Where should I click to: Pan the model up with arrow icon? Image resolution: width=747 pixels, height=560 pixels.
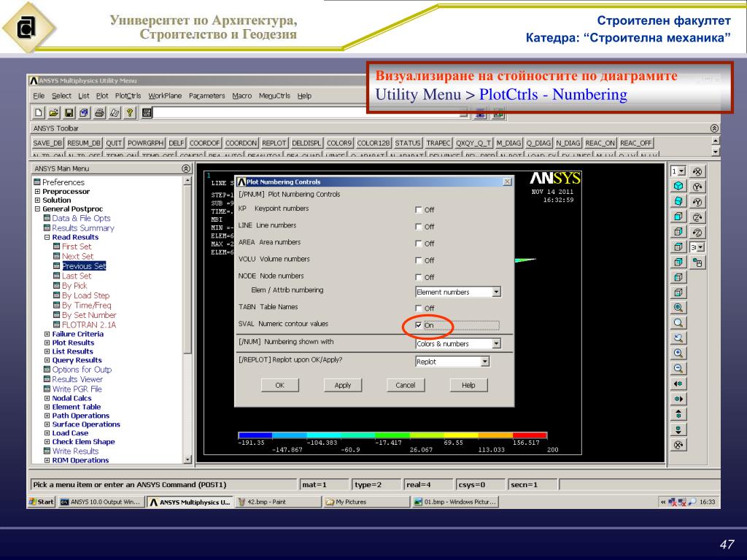coord(678,414)
